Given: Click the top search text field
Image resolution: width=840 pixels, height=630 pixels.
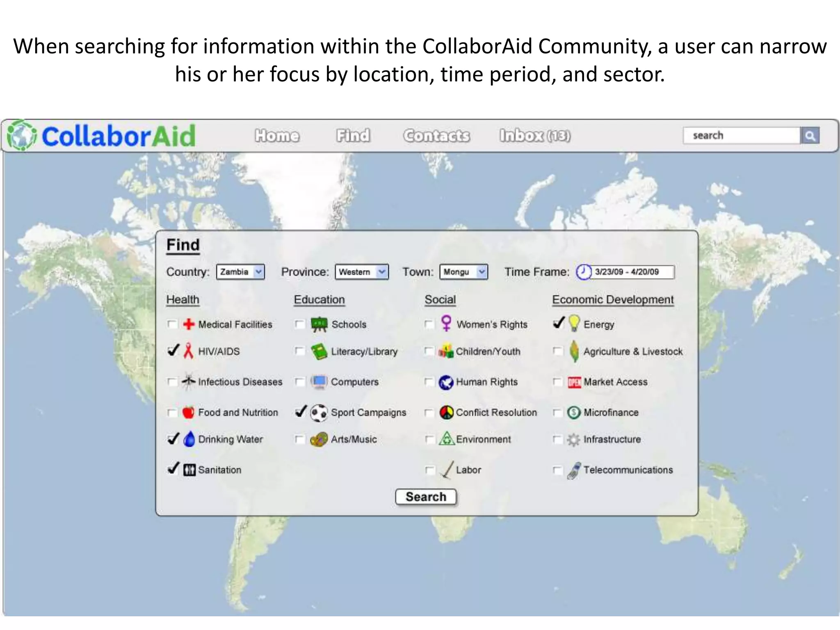Looking at the screenshot, I should (x=742, y=136).
